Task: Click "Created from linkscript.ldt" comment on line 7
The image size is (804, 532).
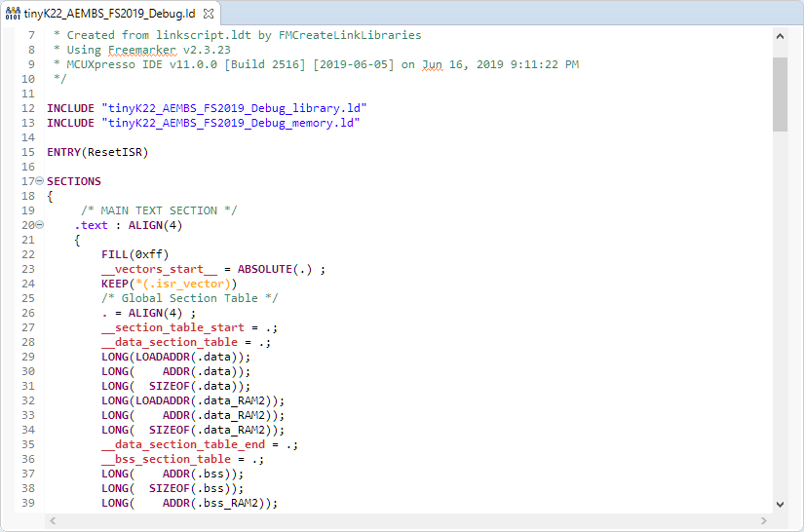Action: 237,35
